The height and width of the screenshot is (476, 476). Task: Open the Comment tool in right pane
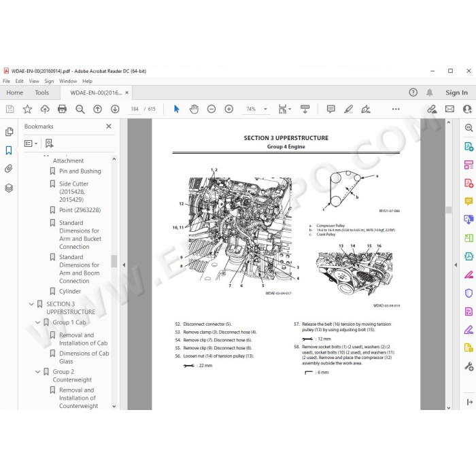pos(469,201)
